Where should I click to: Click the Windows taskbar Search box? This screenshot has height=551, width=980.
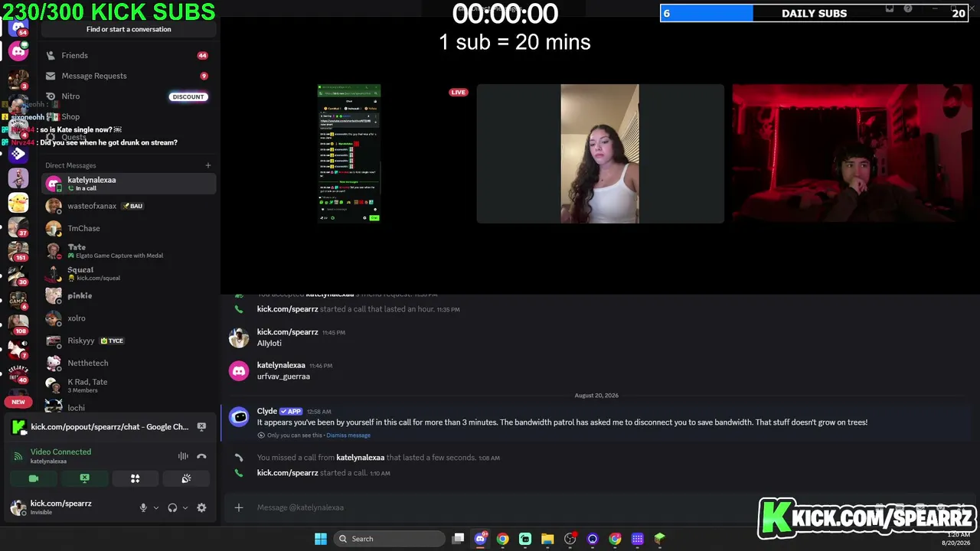[x=390, y=539]
